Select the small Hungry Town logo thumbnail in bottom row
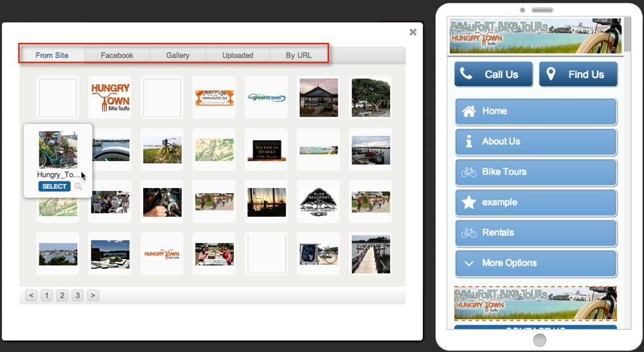Viewport: 644px width, 352px height. tap(162, 254)
